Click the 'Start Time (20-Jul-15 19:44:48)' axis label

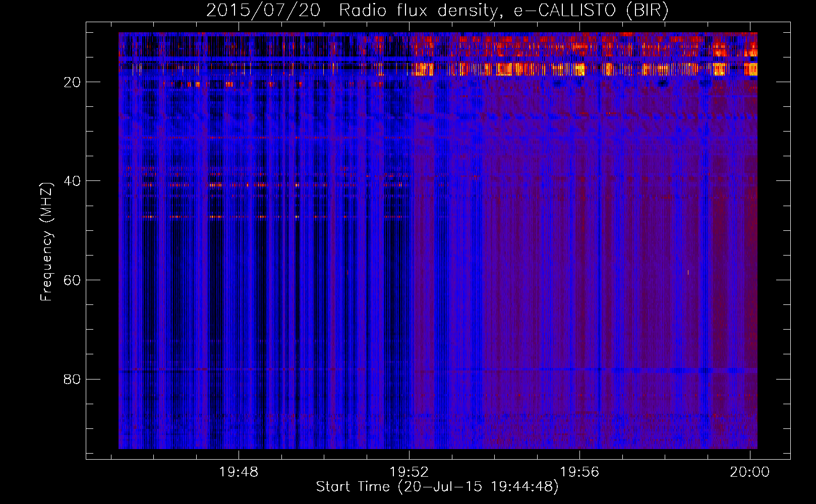coord(437,487)
